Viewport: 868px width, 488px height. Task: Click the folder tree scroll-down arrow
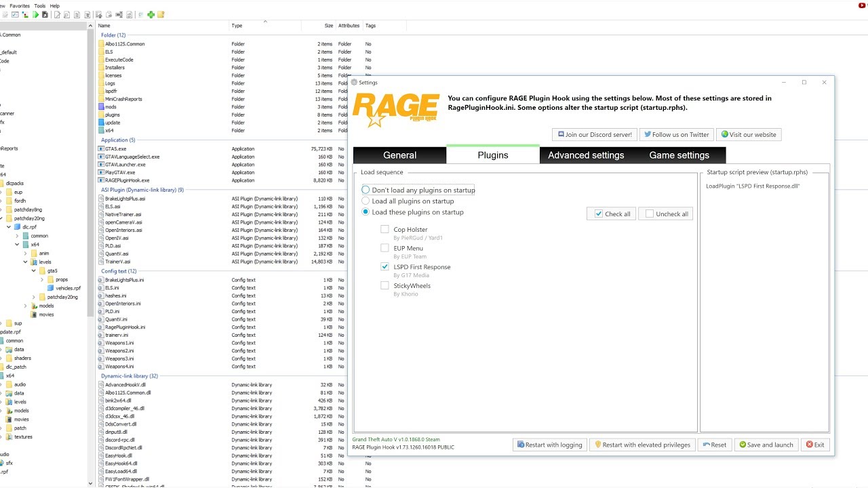pyautogui.click(x=92, y=484)
